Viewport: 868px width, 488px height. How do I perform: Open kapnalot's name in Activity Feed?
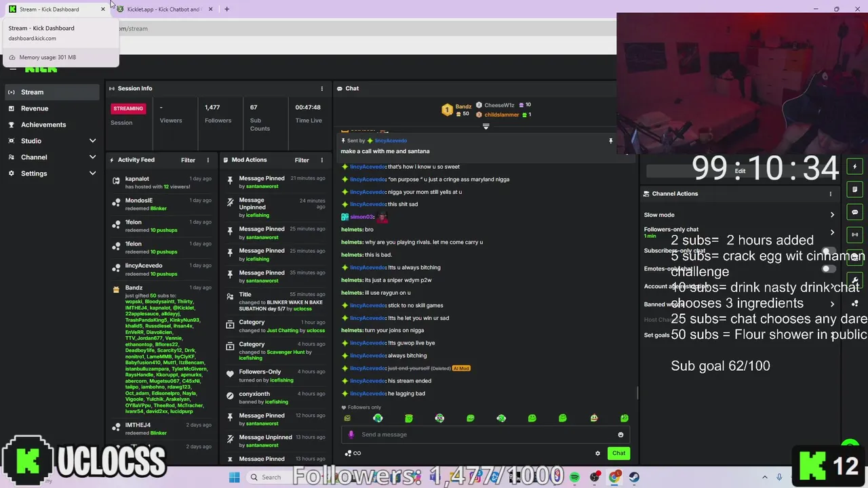137,179
